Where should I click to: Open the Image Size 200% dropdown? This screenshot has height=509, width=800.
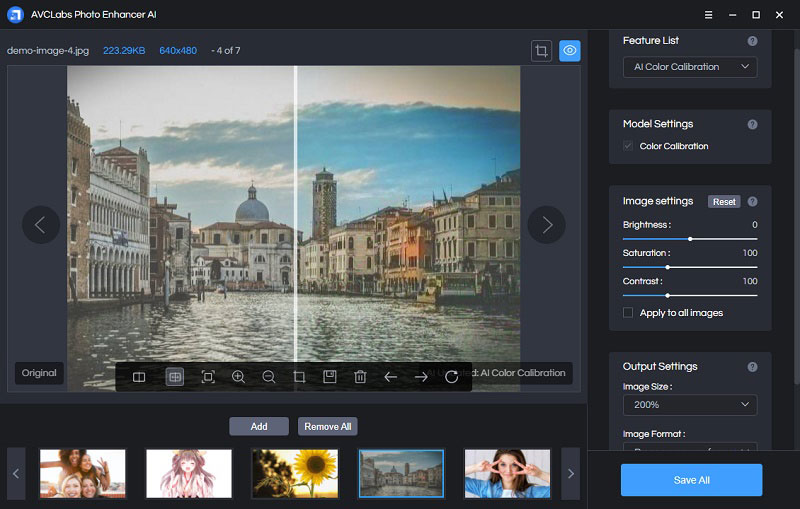click(690, 405)
